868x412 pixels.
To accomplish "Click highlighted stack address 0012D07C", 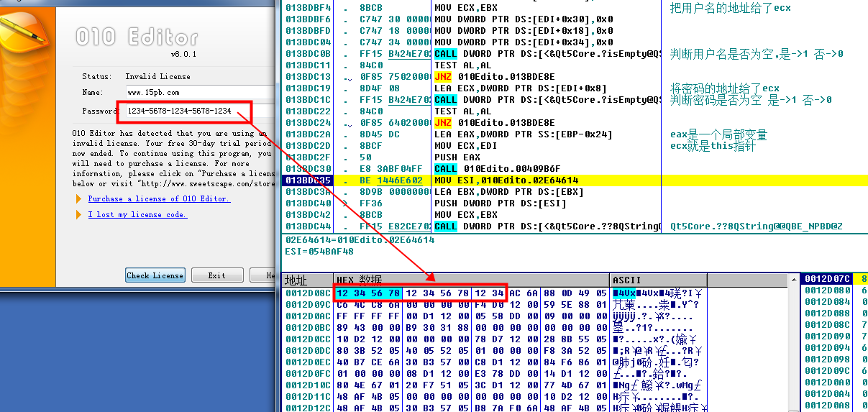I will pos(827,278).
